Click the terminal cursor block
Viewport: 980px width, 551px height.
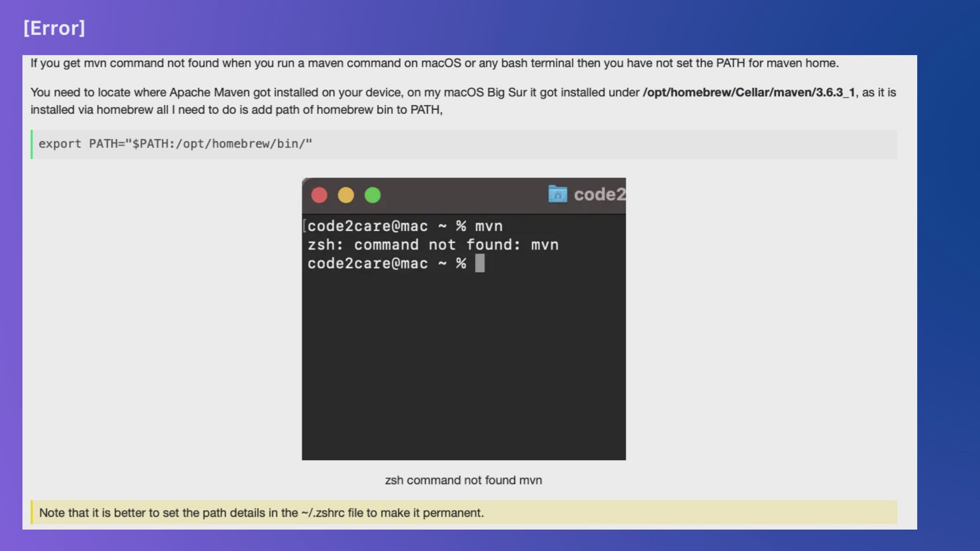point(480,263)
